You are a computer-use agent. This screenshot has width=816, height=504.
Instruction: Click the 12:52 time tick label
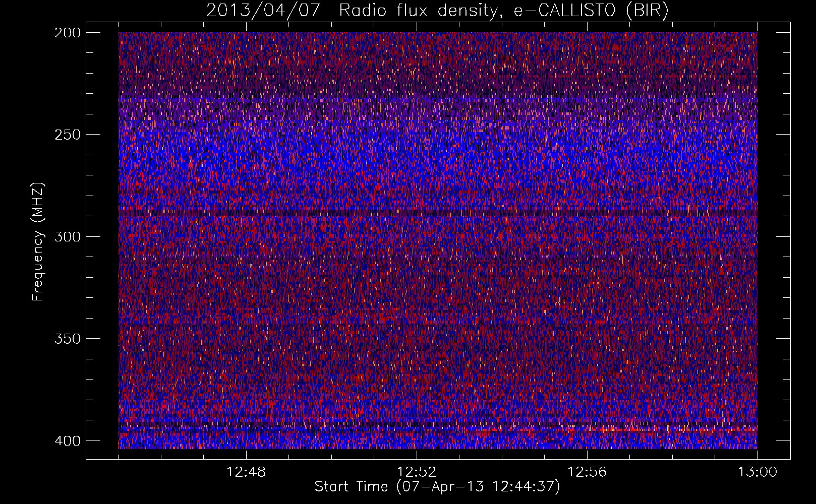coord(417,472)
